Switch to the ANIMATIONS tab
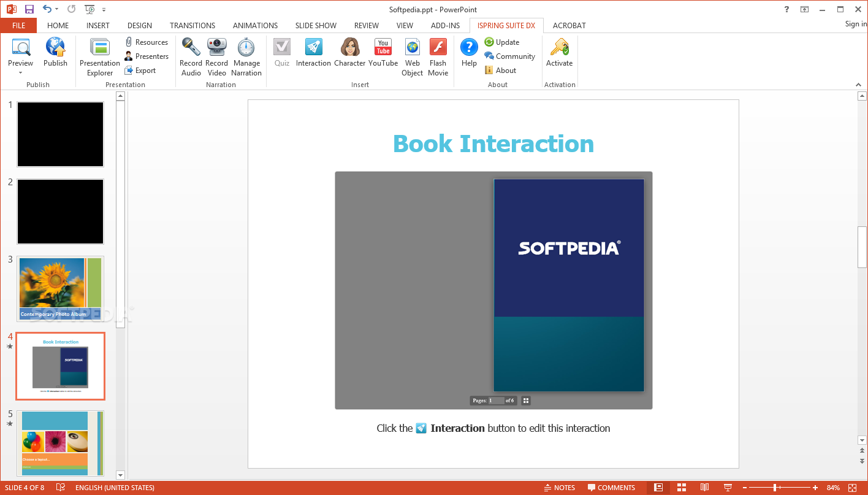Image resolution: width=868 pixels, height=495 pixels. (255, 26)
